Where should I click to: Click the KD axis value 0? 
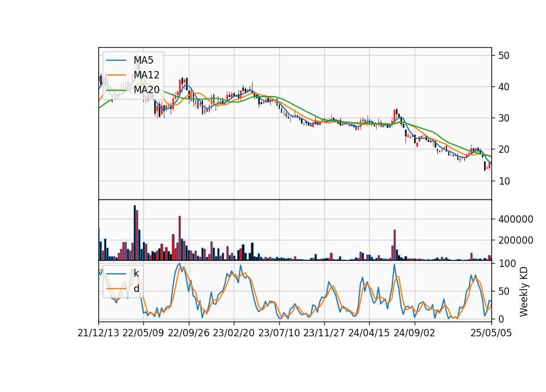click(x=500, y=319)
